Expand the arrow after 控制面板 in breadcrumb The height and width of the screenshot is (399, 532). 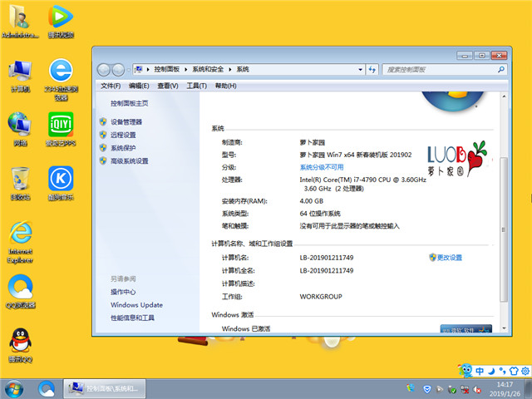click(186, 70)
